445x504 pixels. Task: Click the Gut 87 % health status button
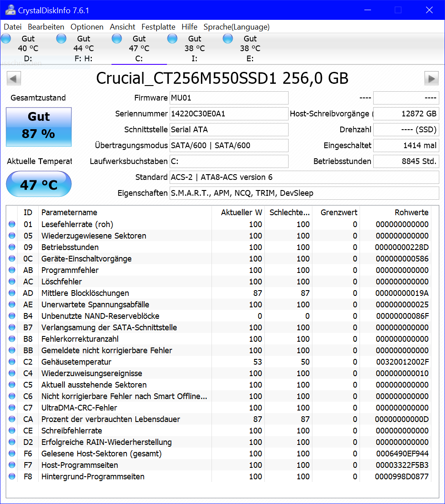tap(39, 127)
